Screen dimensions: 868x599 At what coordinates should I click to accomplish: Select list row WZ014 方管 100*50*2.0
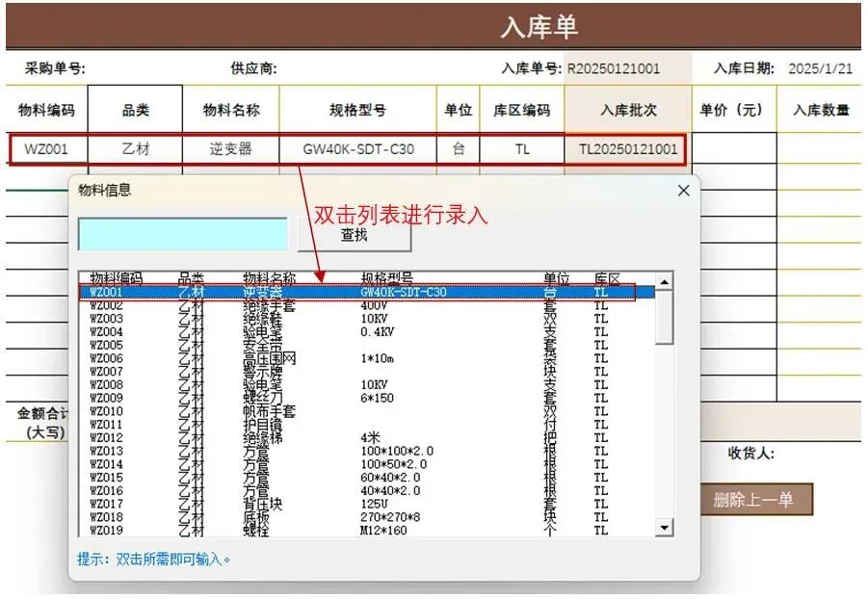366,464
